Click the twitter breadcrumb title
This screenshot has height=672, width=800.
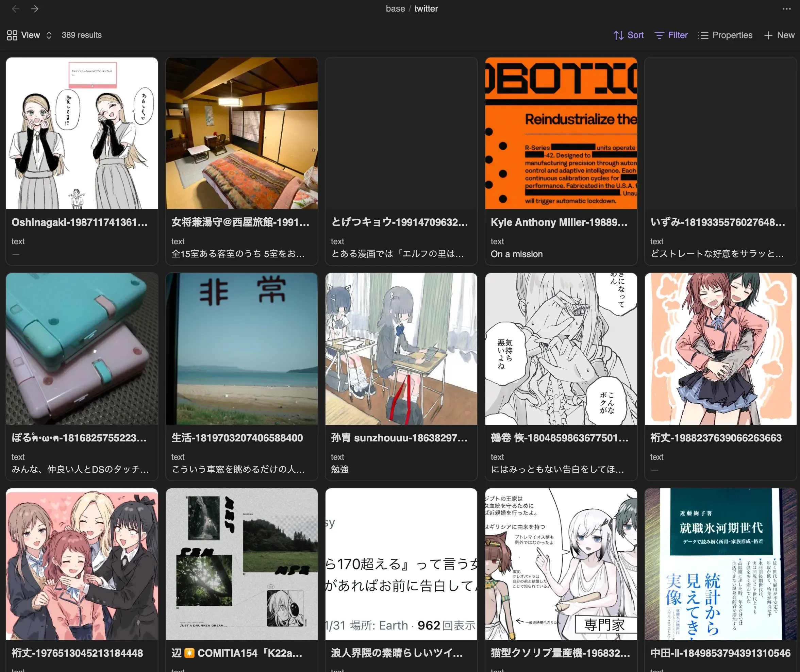[426, 9]
